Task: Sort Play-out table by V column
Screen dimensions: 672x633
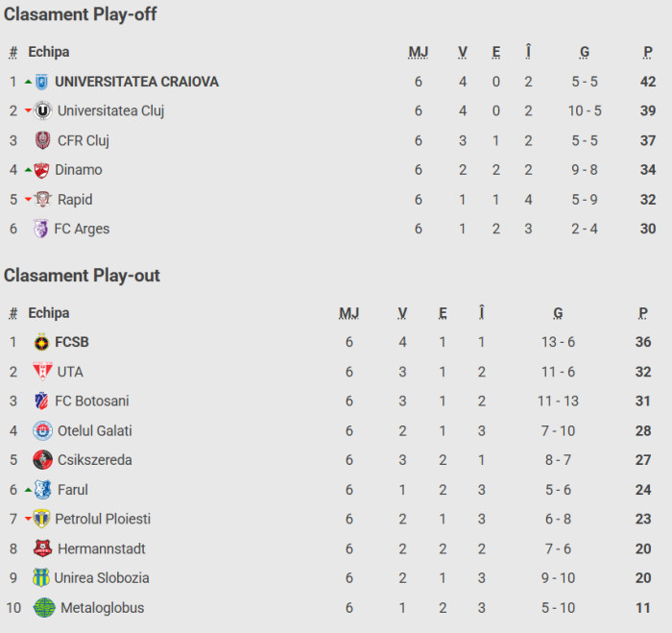Action: 403,313
